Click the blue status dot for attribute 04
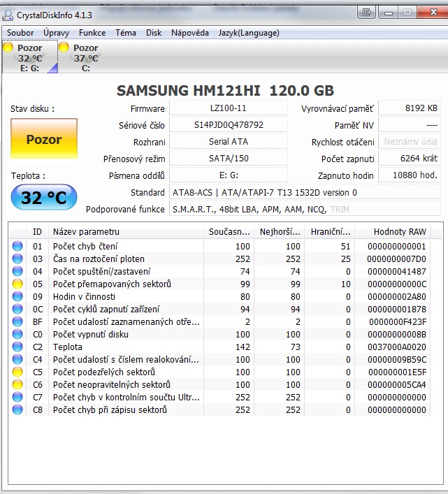Viewport: 448px width, 494px height. 17,271
